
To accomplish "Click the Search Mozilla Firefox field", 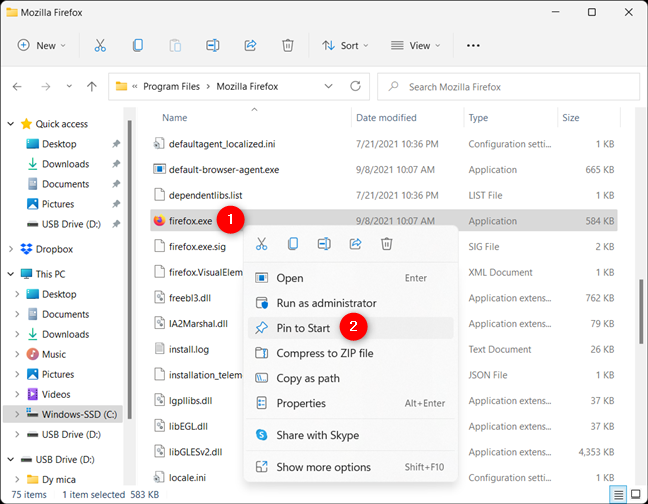I will point(508,87).
